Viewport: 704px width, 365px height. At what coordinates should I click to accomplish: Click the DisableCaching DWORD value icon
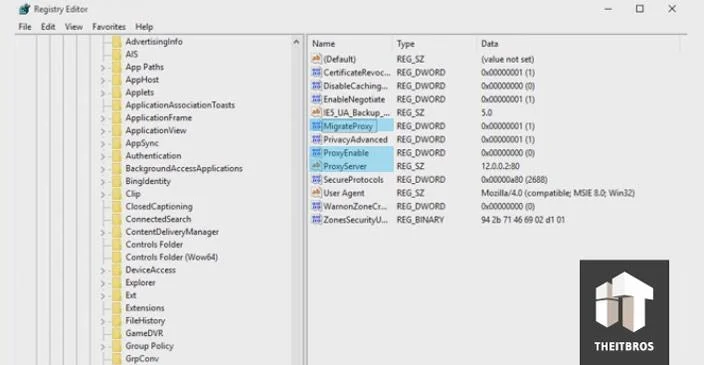[x=317, y=86]
